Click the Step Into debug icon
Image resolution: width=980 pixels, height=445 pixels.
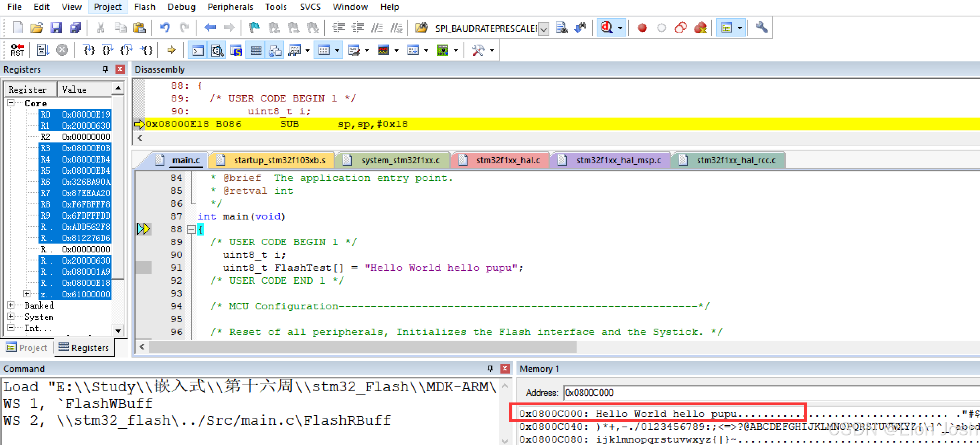tap(89, 50)
